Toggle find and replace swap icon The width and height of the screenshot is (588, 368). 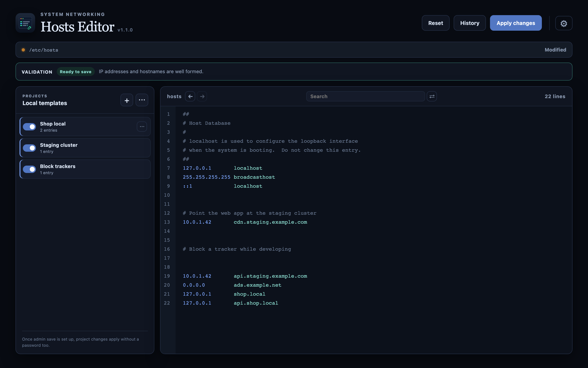(x=432, y=96)
